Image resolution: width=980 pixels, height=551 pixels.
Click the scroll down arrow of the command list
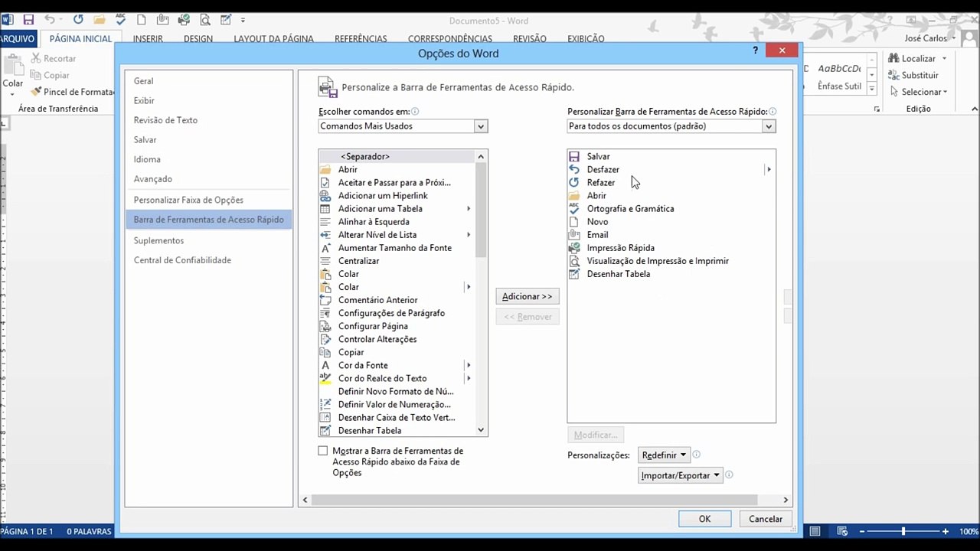tap(481, 430)
